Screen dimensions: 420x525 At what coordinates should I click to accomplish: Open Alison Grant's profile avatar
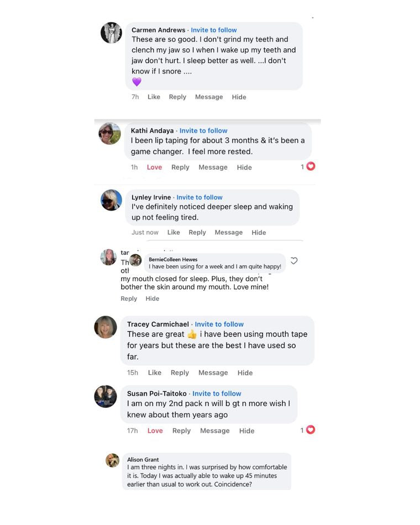113,460
